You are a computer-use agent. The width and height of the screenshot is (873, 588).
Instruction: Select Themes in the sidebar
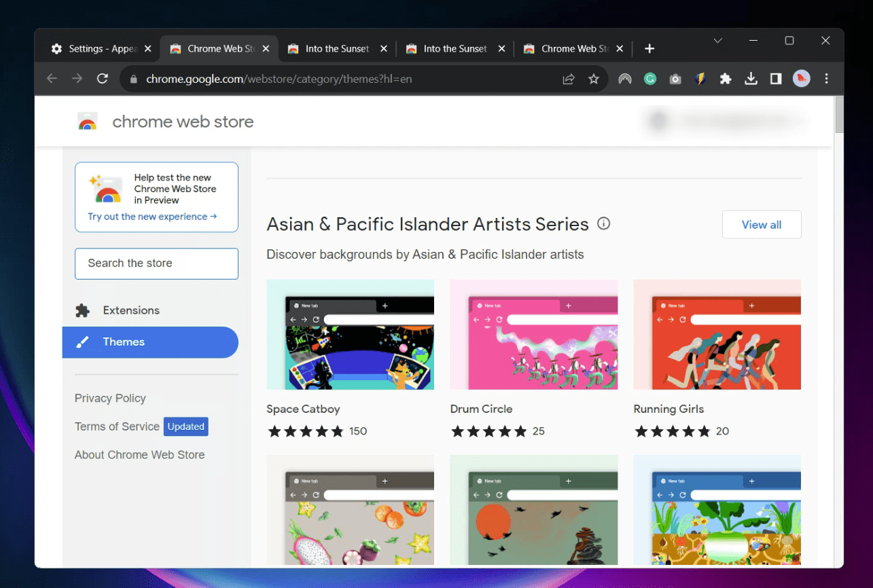tap(150, 342)
